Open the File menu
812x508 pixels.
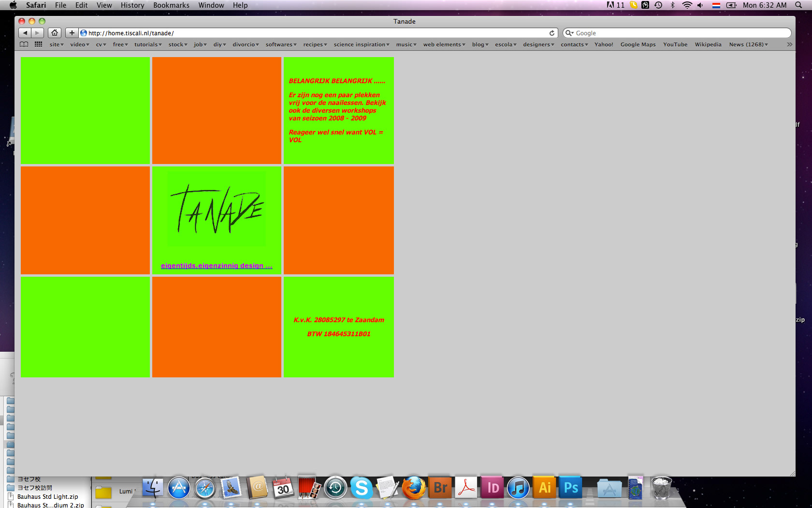[60, 5]
